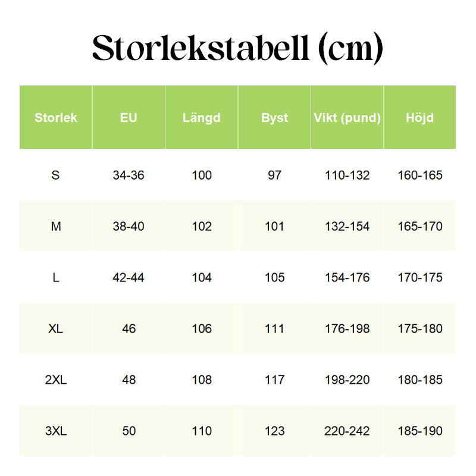Select the Storlek column header

(56, 117)
